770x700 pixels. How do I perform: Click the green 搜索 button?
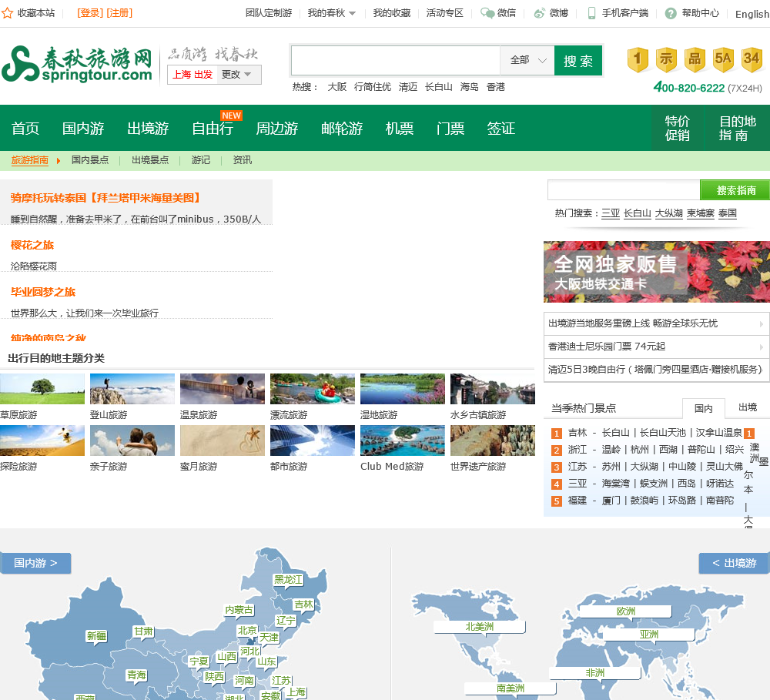[x=578, y=60]
